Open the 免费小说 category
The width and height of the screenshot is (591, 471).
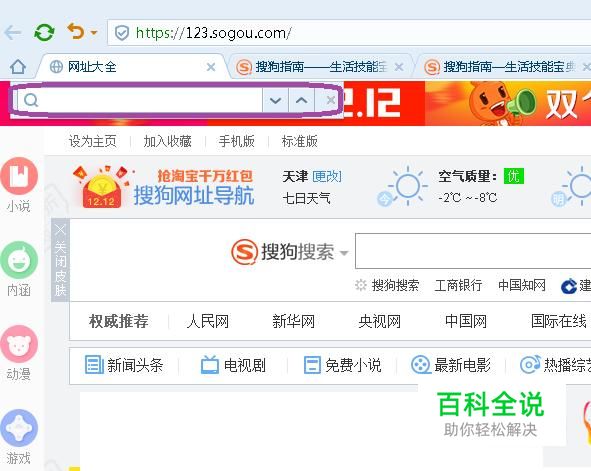pos(343,365)
